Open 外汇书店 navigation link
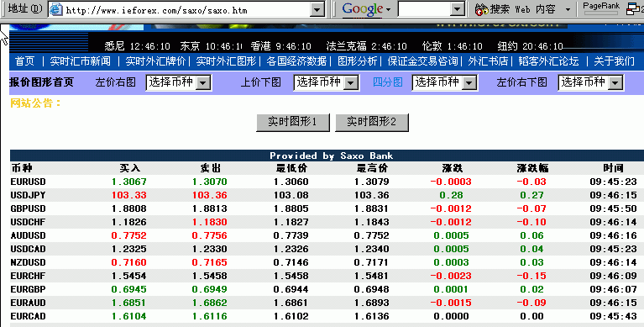The width and height of the screenshot is (644, 327). click(488, 61)
